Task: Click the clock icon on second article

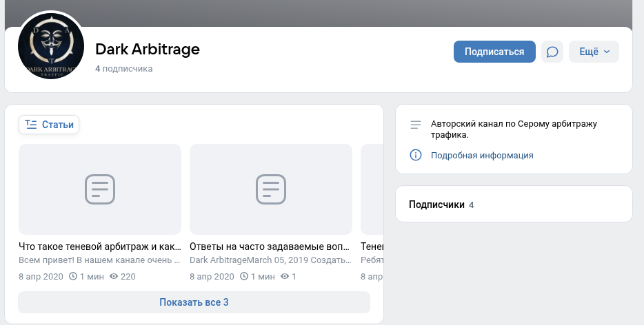Action: (x=245, y=276)
